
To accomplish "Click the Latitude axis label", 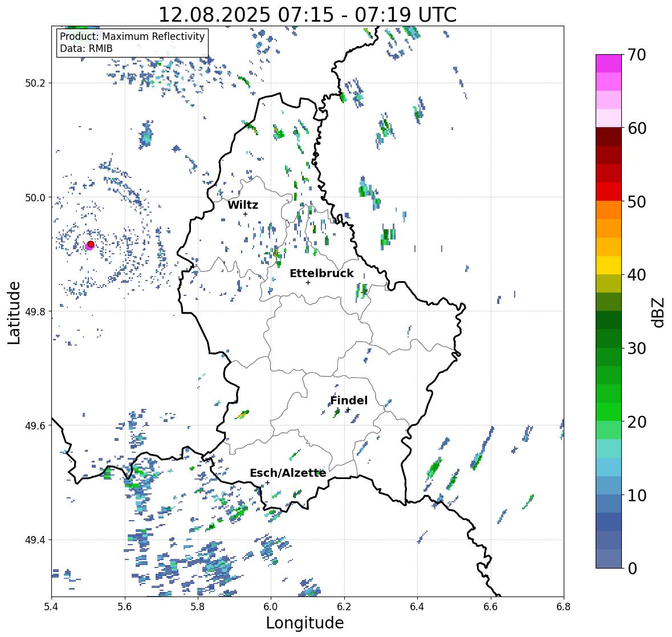I will pyautogui.click(x=14, y=313).
